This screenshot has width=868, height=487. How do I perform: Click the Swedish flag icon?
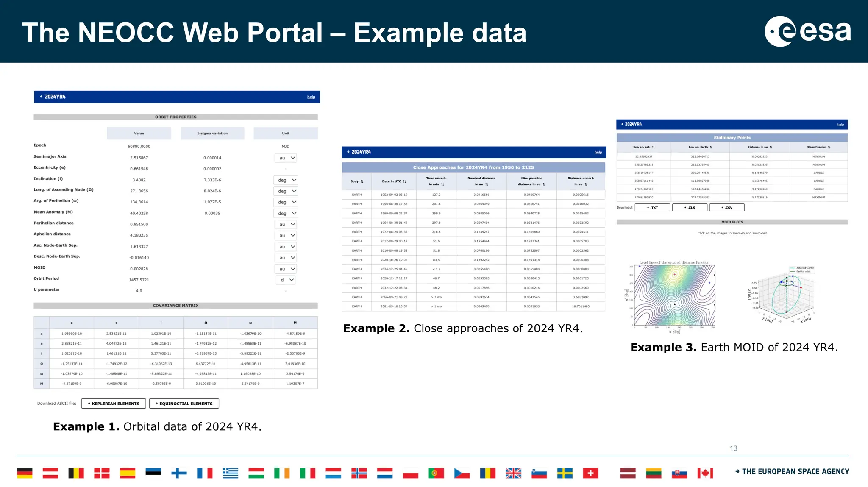[565, 473]
